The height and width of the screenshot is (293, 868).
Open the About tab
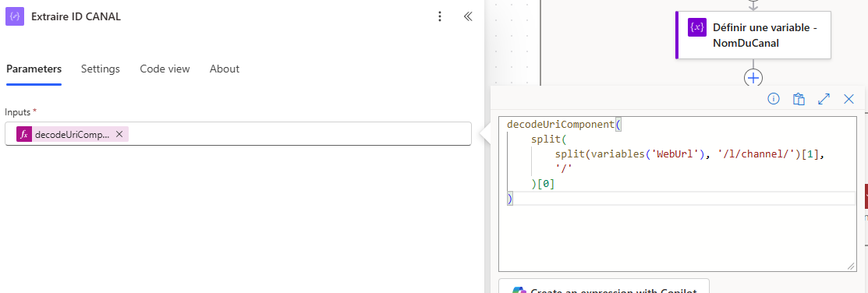[224, 69]
